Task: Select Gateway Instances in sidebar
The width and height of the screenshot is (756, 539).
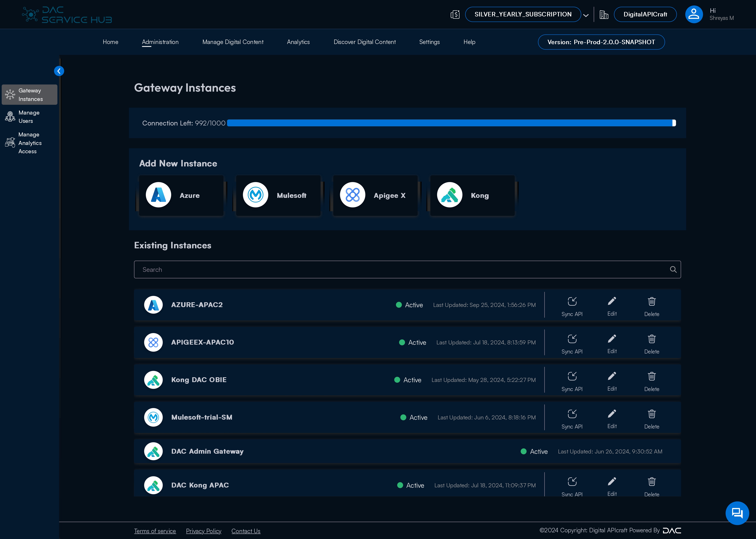Action: (x=30, y=95)
